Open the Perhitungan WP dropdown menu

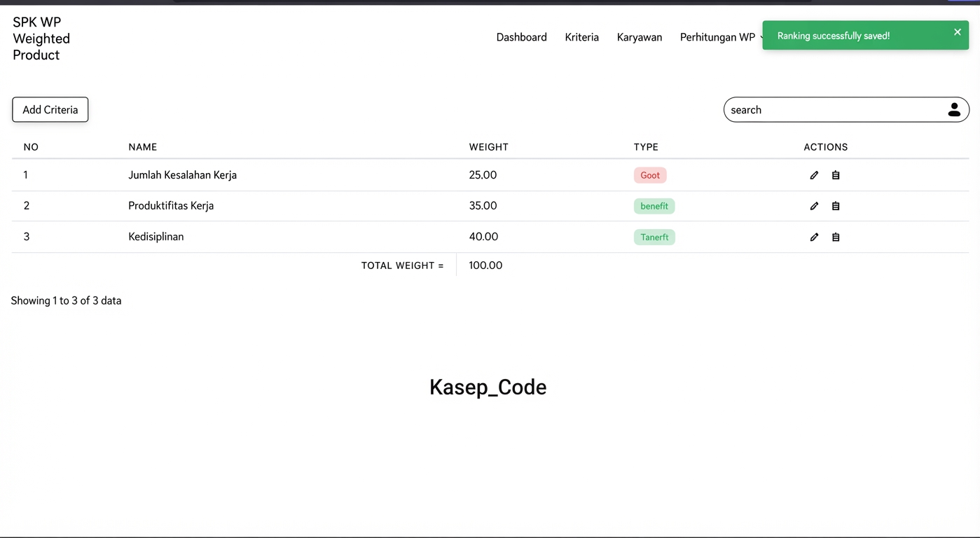point(722,37)
